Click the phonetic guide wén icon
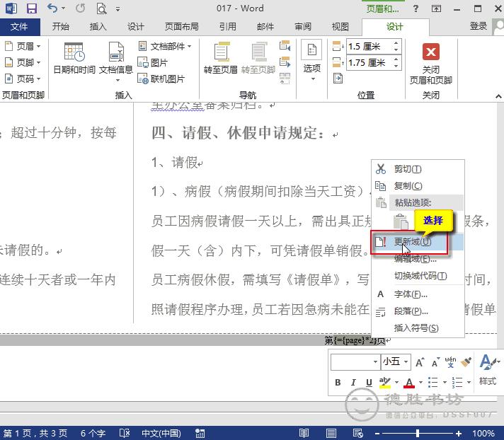 click(x=450, y=362)
